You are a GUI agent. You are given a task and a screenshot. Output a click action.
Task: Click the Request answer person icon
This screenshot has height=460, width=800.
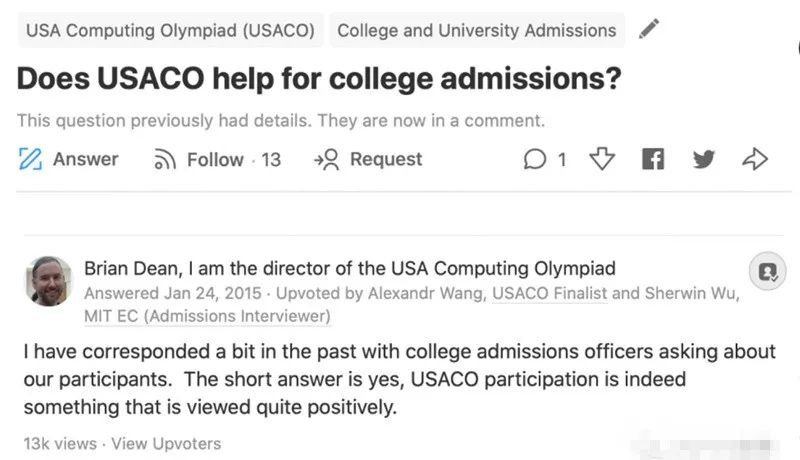click(327, 159)
